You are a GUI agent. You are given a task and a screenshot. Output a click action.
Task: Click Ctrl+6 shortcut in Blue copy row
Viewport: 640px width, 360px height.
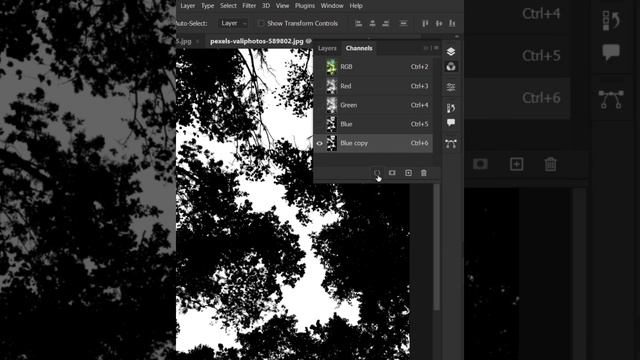click(x=419, y=143)
